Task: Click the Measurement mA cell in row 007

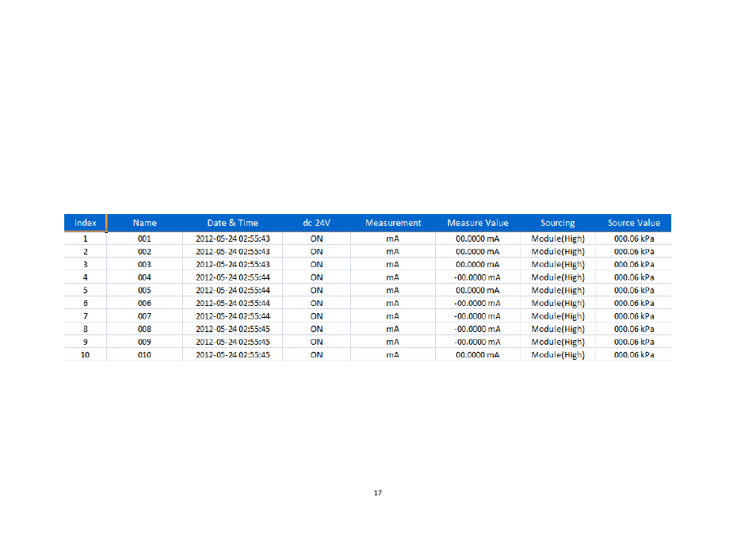Action: pyautogui.click(x=392, y=316)
